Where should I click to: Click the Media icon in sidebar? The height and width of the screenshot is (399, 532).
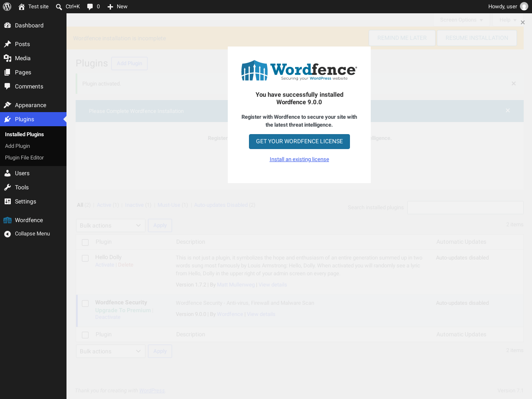tap(7, 58)
